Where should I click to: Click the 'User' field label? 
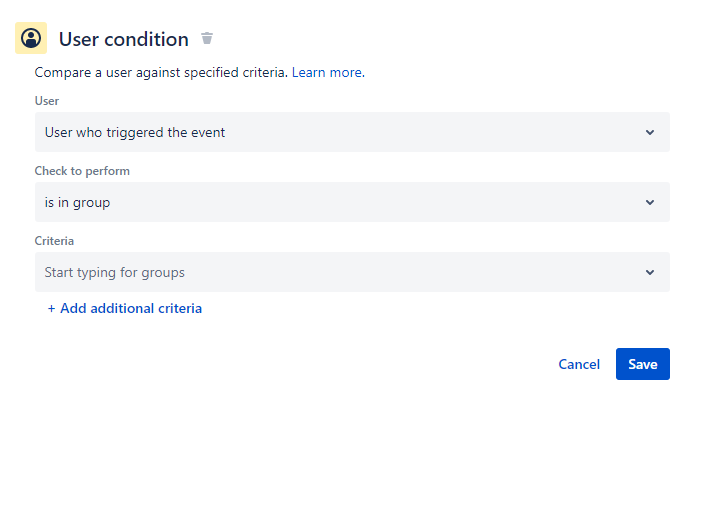(x=47, y=101)
